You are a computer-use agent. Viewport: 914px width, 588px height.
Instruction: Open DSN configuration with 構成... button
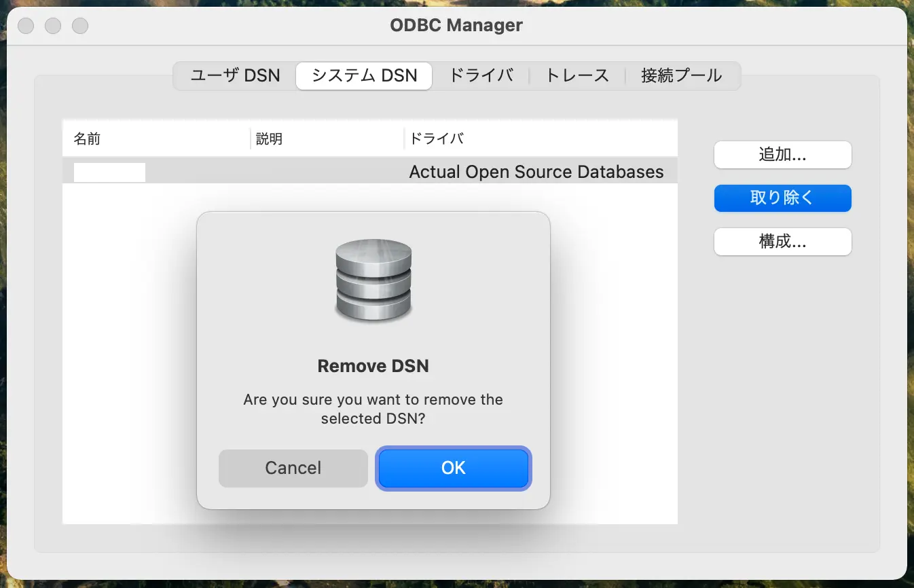click(x=782, y=242)
